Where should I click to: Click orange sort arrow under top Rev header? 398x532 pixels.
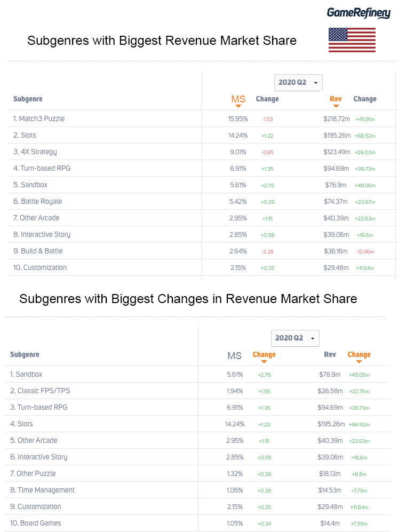336,106
